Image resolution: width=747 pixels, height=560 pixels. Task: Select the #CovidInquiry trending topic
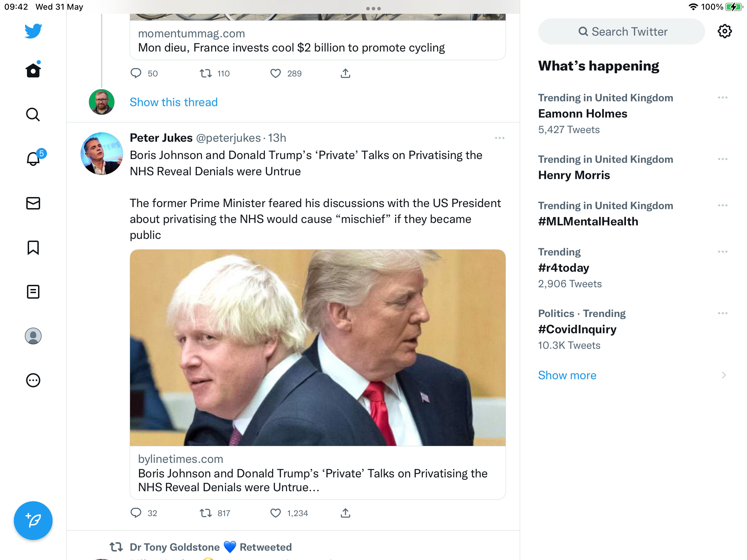click(x=577, y=329)
